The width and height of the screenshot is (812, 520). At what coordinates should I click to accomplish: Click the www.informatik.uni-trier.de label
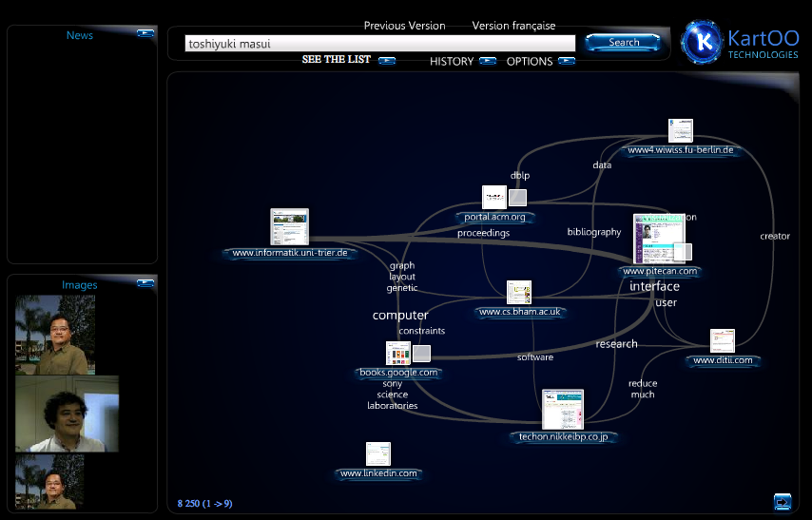[x=289, y=253]
